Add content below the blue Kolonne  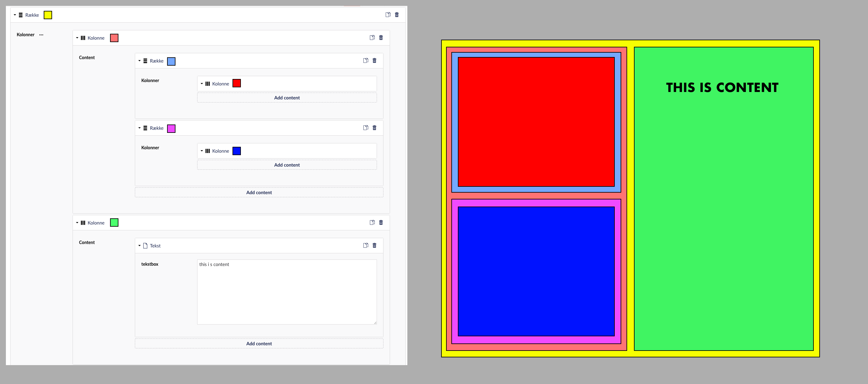click(x=287, y=165)
